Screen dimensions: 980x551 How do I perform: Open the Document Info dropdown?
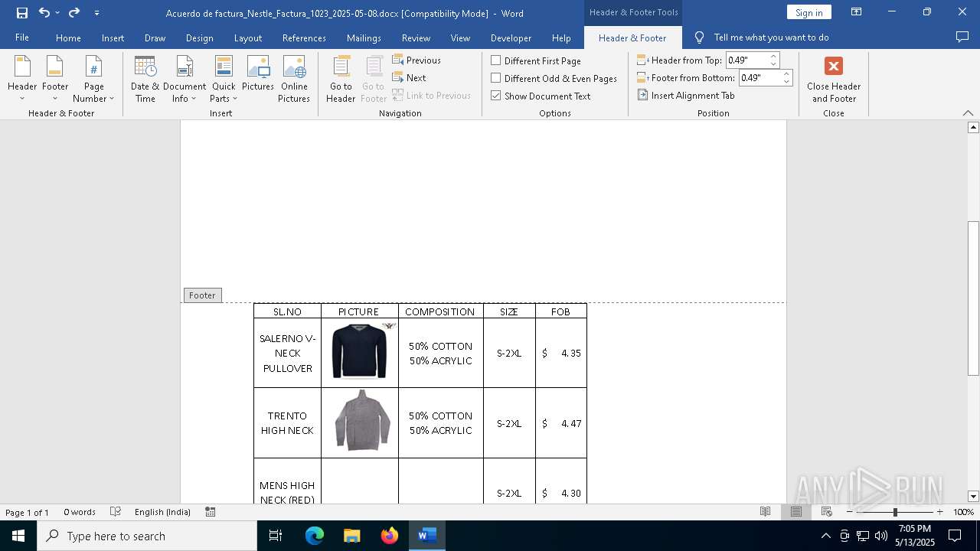185,79
